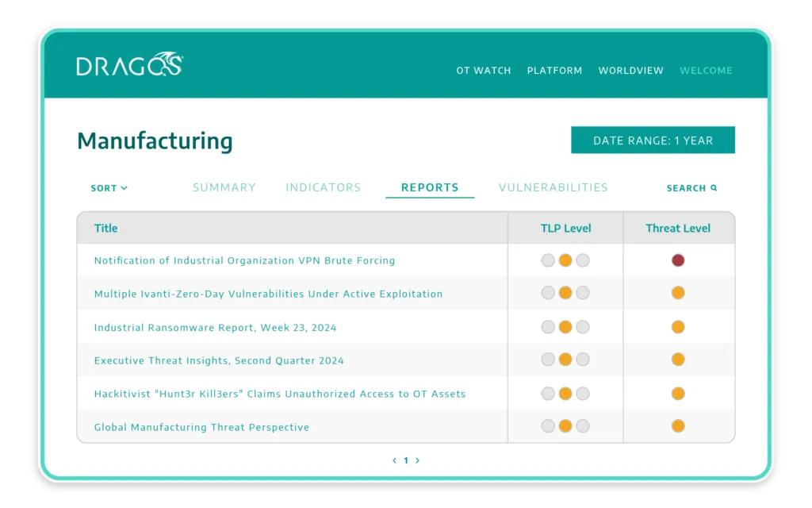Switch to the Indicators tab
812x508 pixels.
pyautogui.click(x=324, y=187)
